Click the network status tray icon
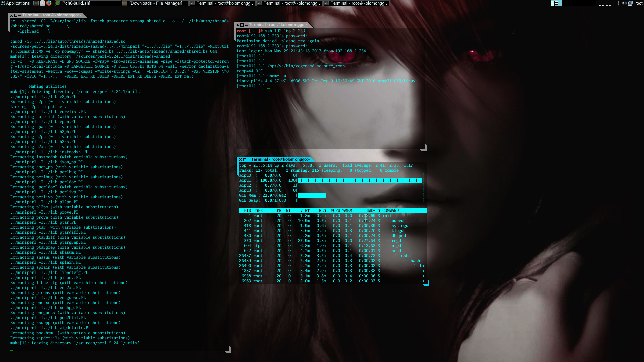Viewport: 644px width, 362px height. (x=631, y=3)
